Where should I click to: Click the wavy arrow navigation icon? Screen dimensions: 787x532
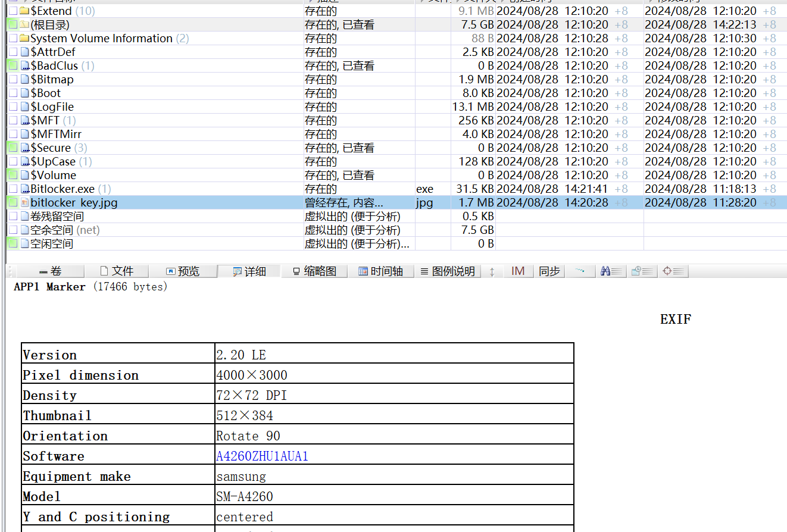coord(580,271)
